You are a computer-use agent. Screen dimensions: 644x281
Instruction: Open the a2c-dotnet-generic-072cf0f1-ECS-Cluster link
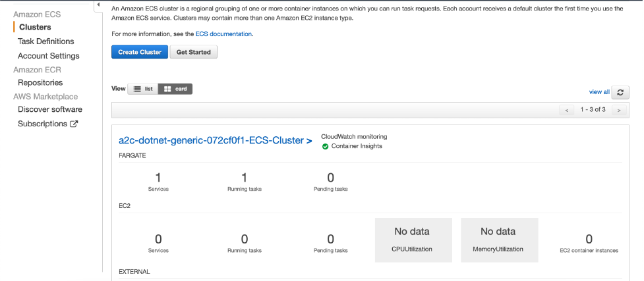[215, 141]
